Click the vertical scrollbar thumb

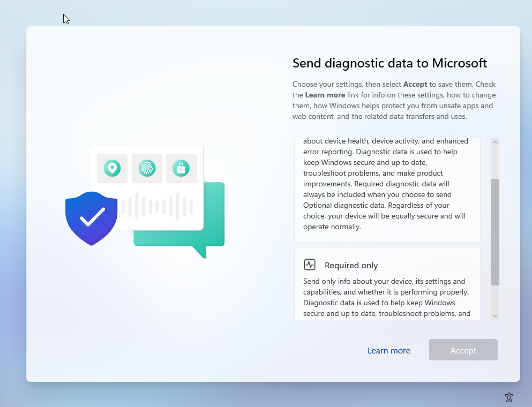495,232
